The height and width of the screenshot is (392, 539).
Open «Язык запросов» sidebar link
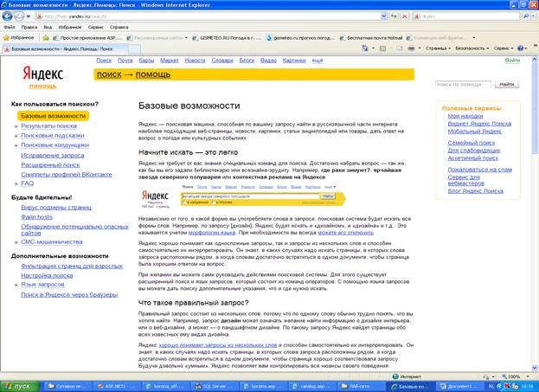[42, 285]
